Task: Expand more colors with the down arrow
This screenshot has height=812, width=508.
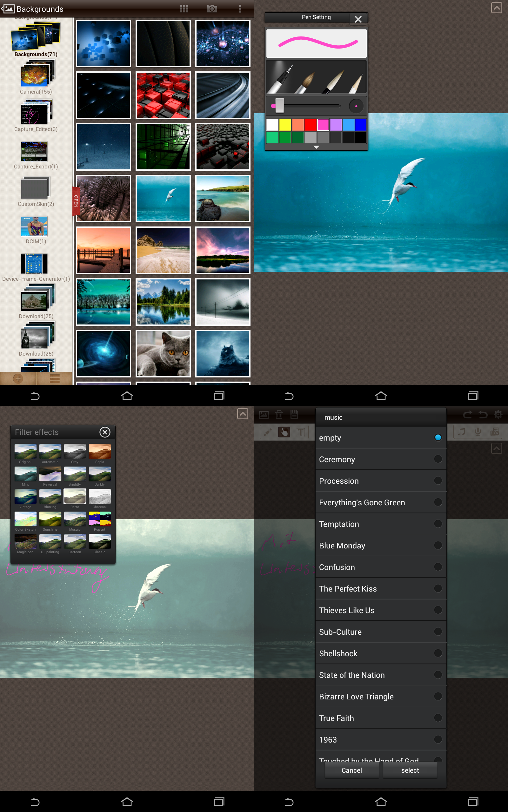Action: coord(316,147)
